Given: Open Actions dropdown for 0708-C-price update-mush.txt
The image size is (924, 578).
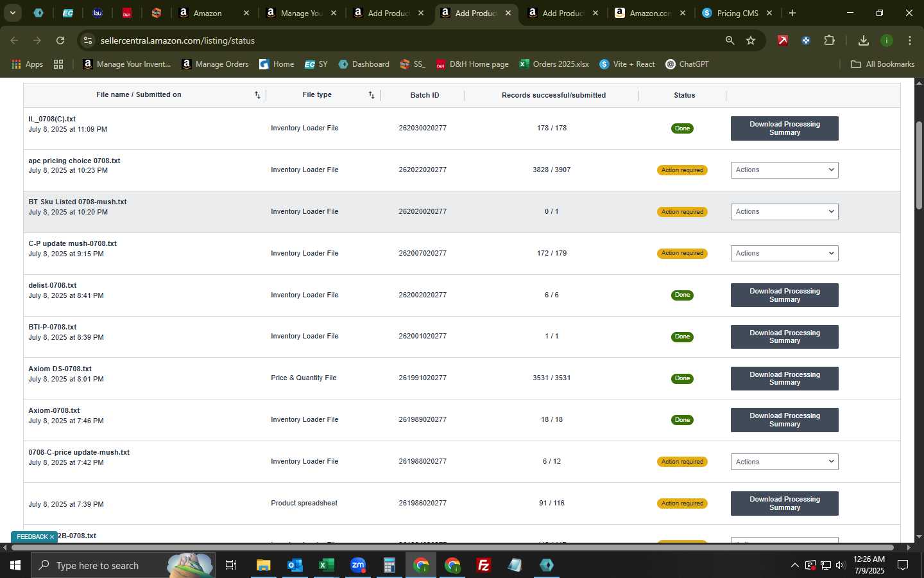Looking at the screenshot, I should click(x=784, y=462).
